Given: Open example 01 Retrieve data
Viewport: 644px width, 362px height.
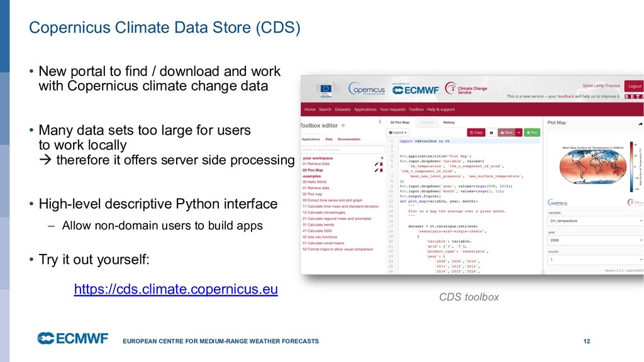Looking at the screenshot, I should [x=316, y=188].
